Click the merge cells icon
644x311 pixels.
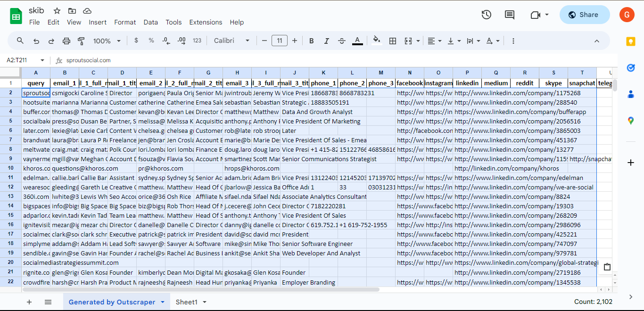[x=408, y=41]
